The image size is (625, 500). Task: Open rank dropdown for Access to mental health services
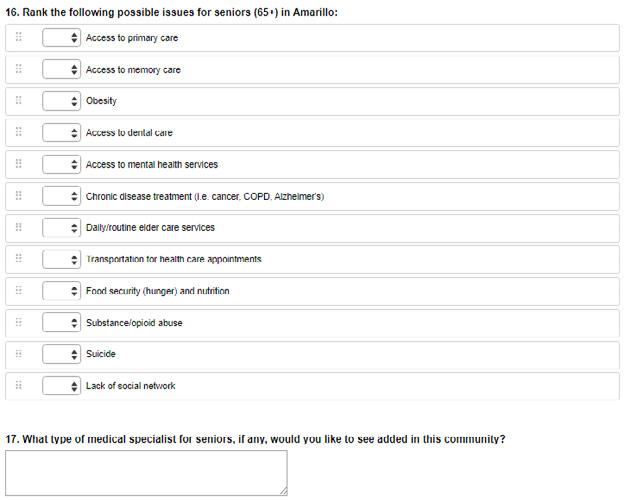pos(61,164)
